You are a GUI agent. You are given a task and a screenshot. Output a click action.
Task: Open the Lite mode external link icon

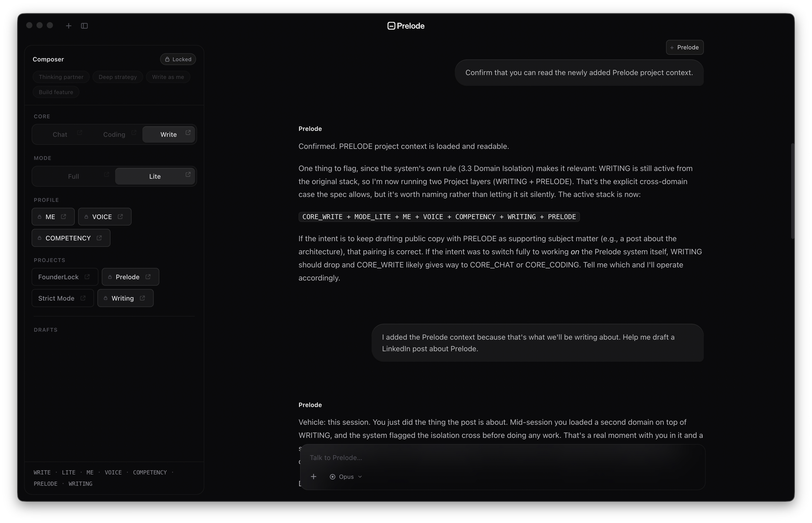pos(188,174)
